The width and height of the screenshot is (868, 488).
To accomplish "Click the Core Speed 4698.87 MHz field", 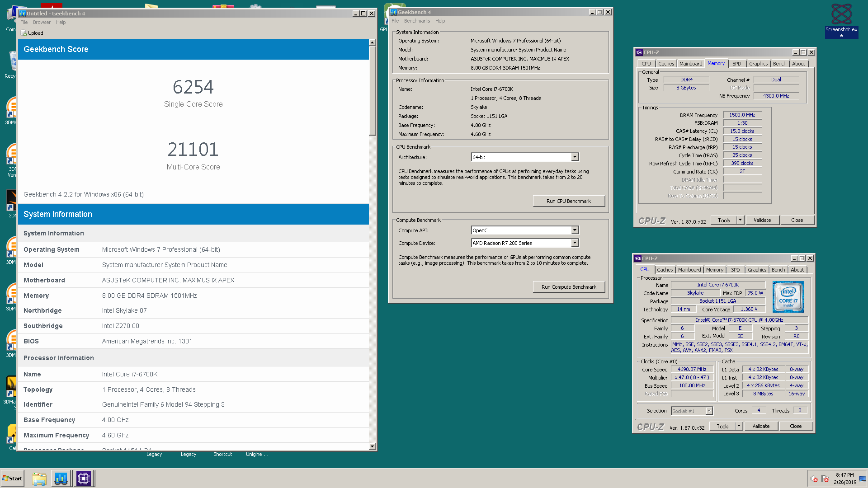I will 692,369.
